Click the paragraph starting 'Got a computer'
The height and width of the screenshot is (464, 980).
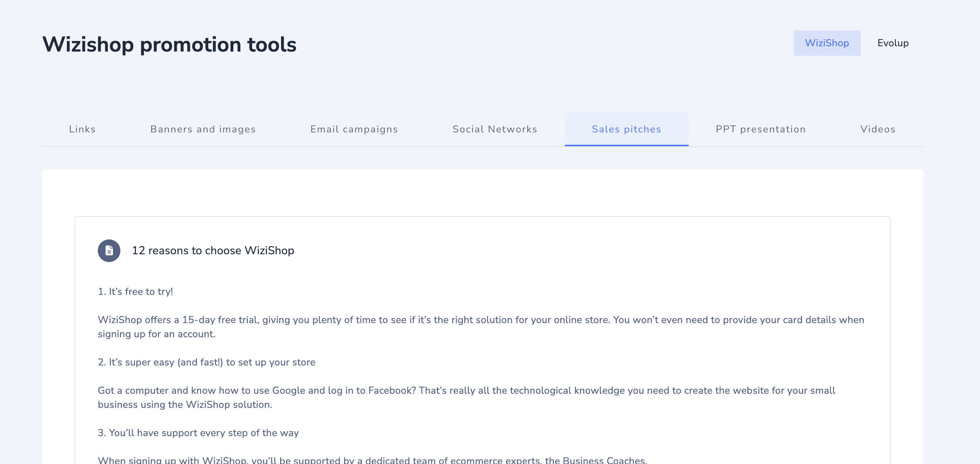[x=466, y=397]
